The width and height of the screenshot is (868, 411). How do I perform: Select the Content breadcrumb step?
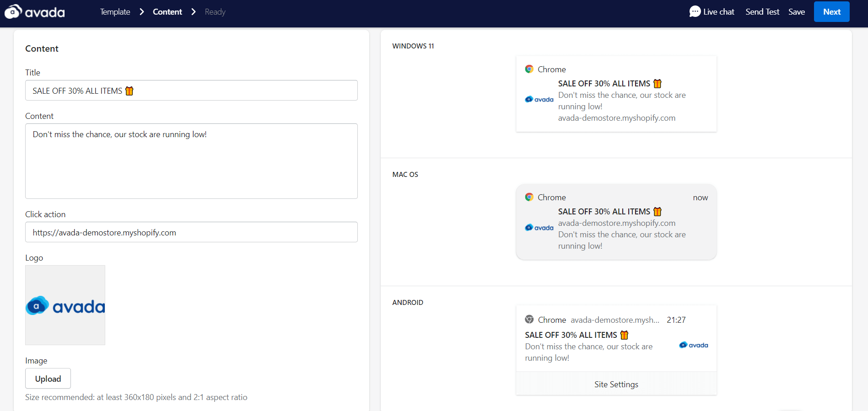(167, 12)
